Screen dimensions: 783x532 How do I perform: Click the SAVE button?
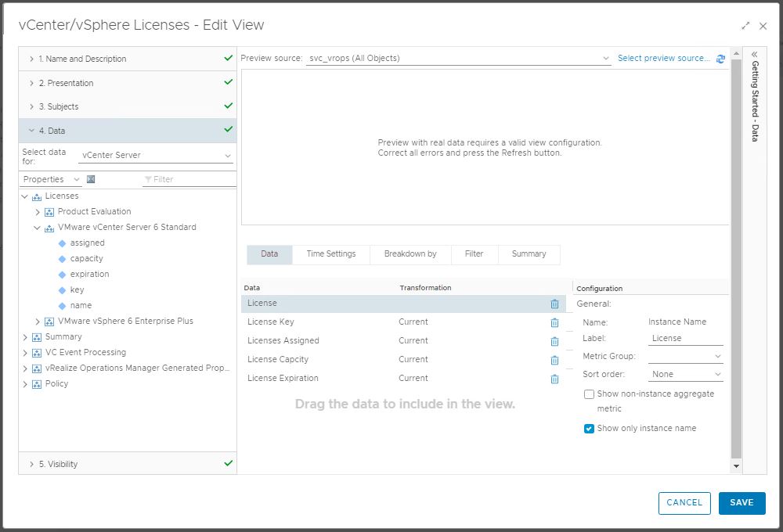pyautogui.click(x=742, y=503)
